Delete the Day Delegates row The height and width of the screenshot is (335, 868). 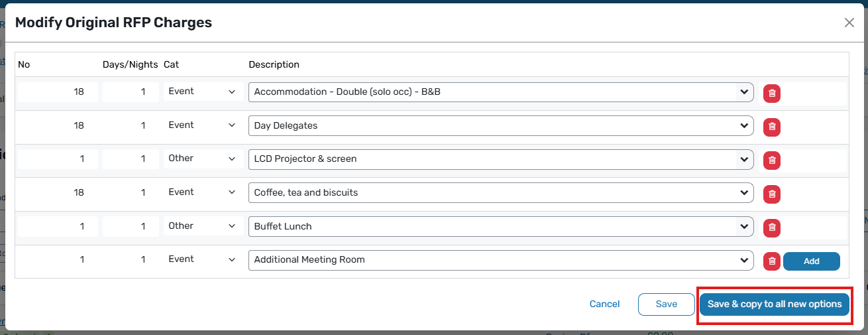[771, 127]
